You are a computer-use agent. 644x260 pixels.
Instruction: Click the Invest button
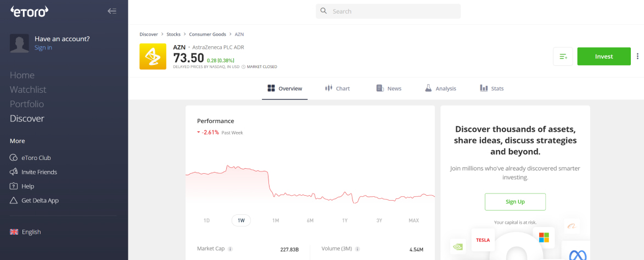pos(604,57)
